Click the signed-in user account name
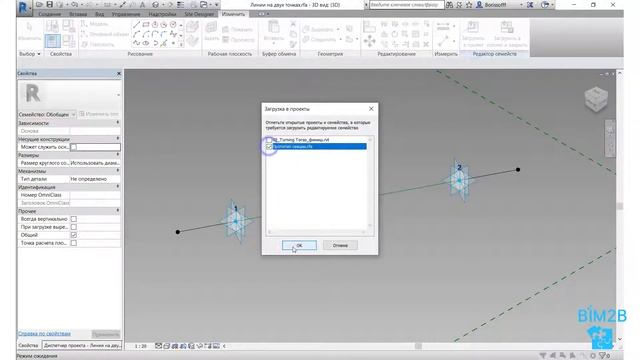This screenshot has height=360, width=640. pyautogui.click(x=496, y=5)
